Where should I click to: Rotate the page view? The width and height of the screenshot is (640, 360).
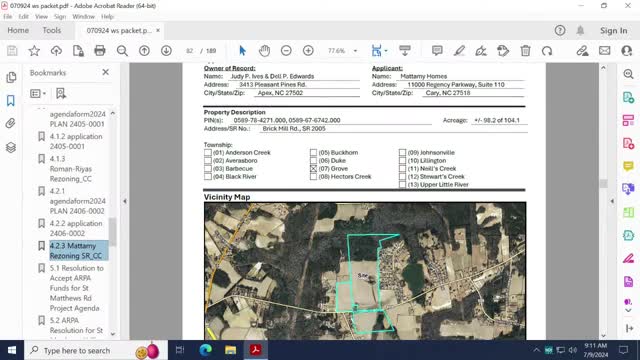tap(547, 51)
